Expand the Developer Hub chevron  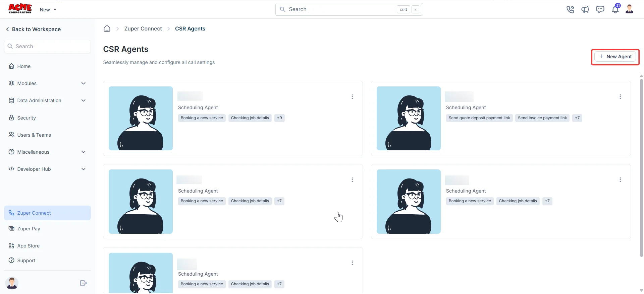coord(84,169)
